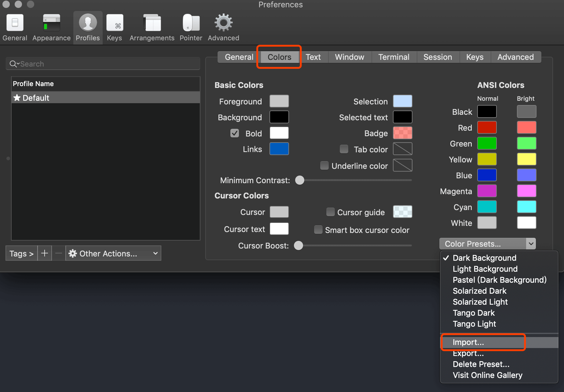Choose the Solarized Light preset
The width and height of the screenshot is (564, 392).
[x=499, y=302]
